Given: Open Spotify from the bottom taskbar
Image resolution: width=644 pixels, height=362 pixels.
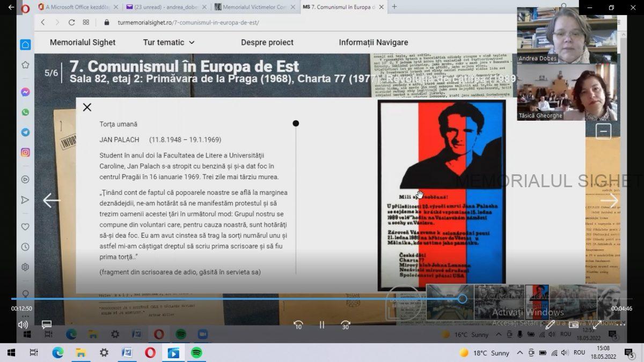Looking at the screenshot, I should pyautogui.click(x=196, y=352).
